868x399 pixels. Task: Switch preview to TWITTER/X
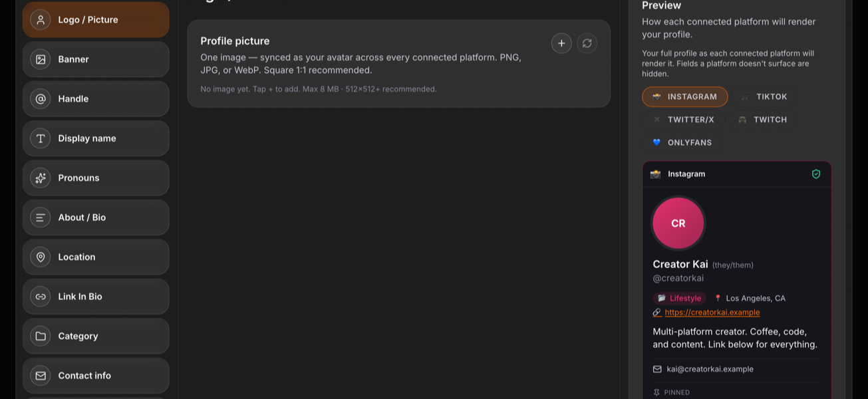point(684,120)
